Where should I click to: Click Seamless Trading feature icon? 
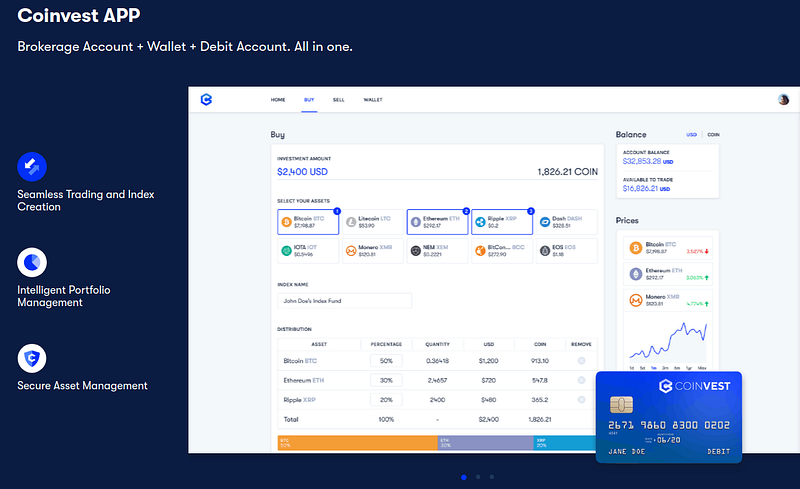click(32, 166)
